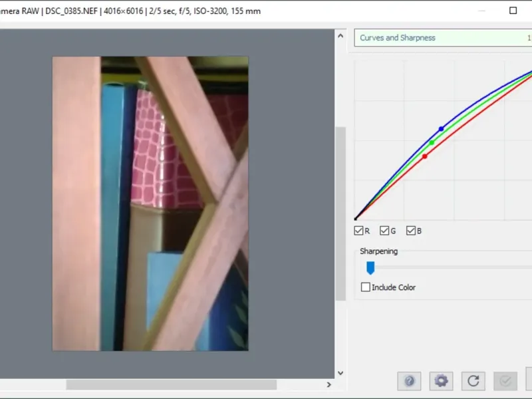Select the red curve control point
The height and width of the screenshot is (399, 532).
pyautogui.click(x=424, y=156)
